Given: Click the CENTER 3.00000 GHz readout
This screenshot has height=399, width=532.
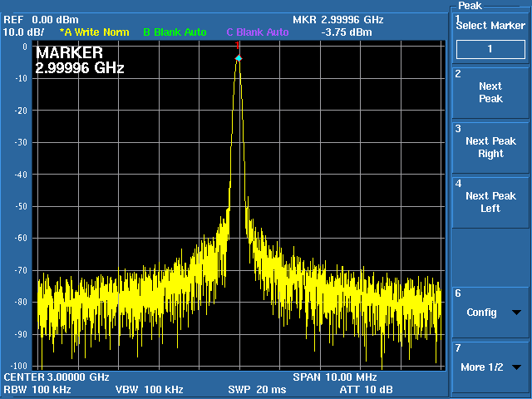Looking at the screenshot, I should pyautogui.click(x=57, y=377).
